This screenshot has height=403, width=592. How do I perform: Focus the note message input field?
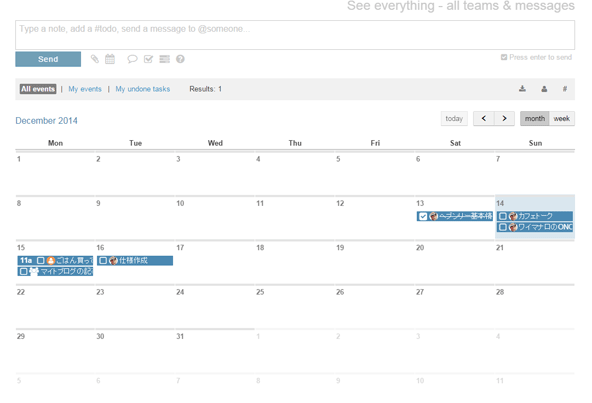click(x=295, y=35)
